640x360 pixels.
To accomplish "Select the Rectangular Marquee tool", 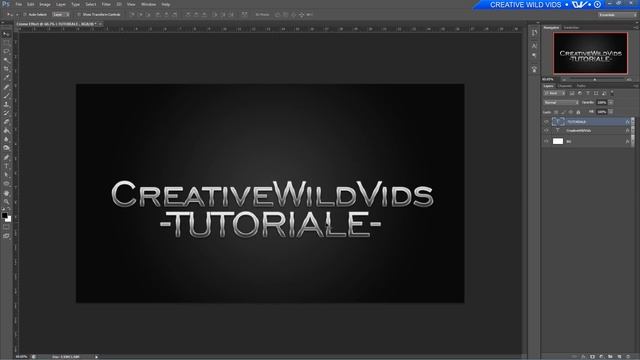I will tap(6, 43).
